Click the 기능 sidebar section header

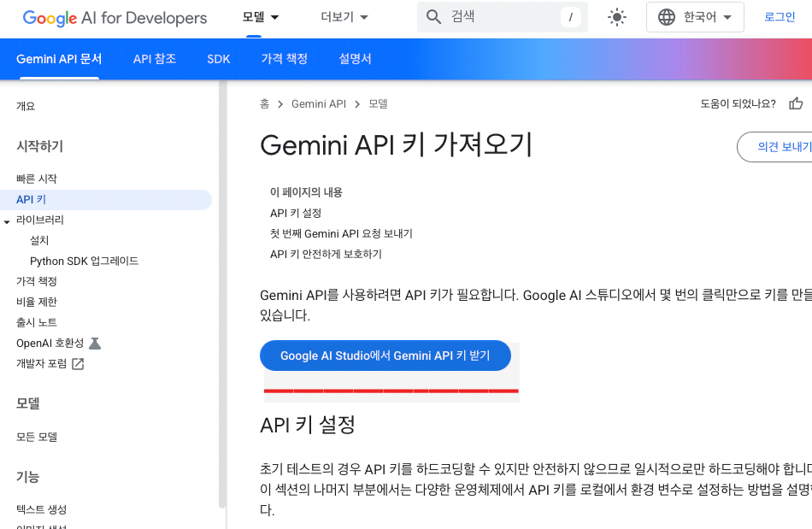click(x=27, y=476)
